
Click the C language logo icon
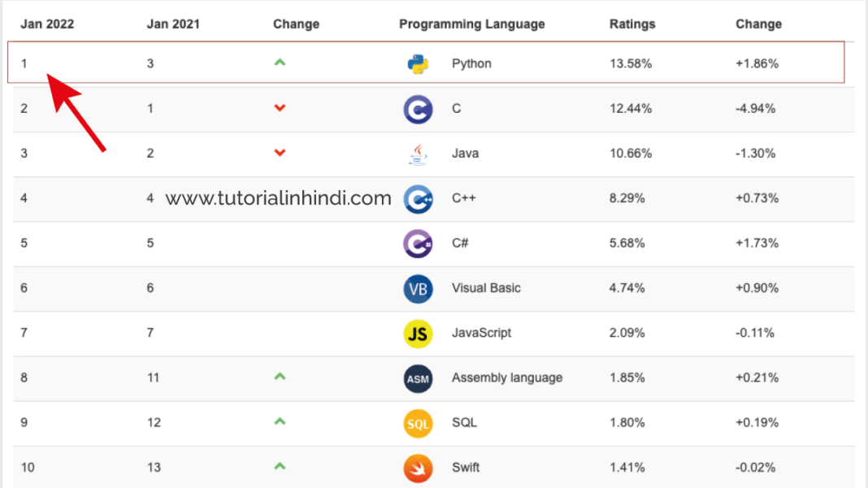[418, 109]
